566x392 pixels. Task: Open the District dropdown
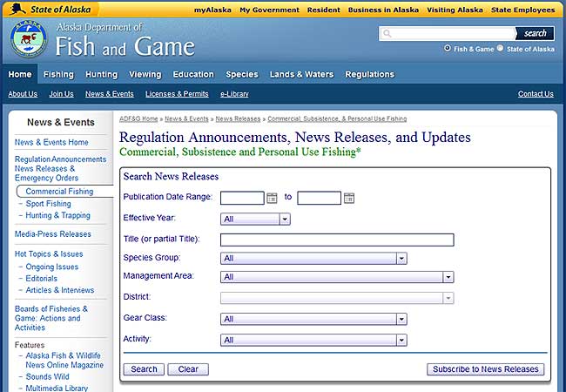click(337, 298)
